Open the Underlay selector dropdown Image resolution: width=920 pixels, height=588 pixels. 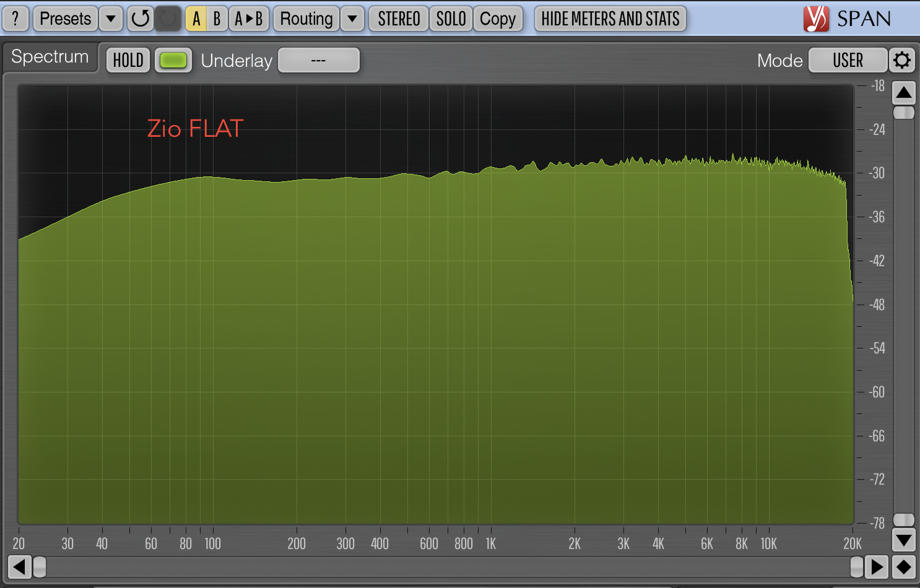(x=319, y=60)
